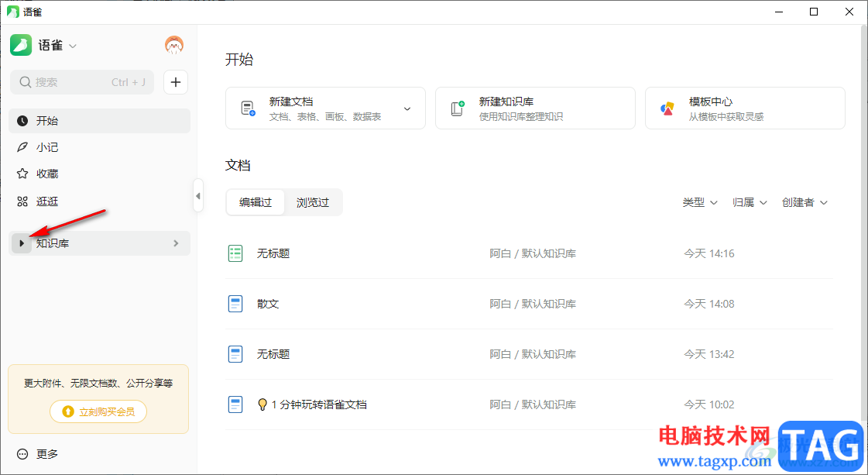The height and width of the screenshot is (475, 868).
Task: Open 小记 in the sidebar
Action: [99, 147]
